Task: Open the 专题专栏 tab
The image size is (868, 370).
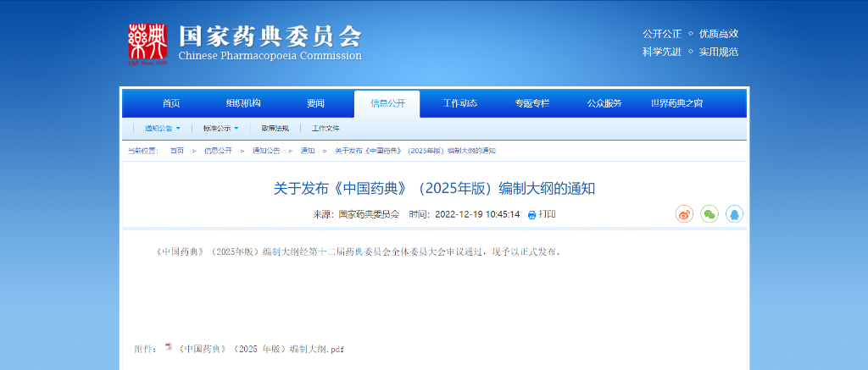Action: pos(531,103)
